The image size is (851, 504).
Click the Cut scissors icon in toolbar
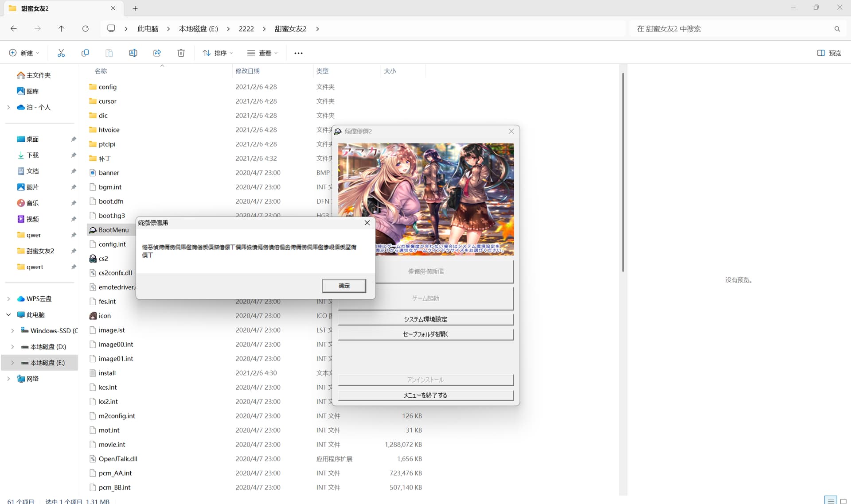coord(61,53)
